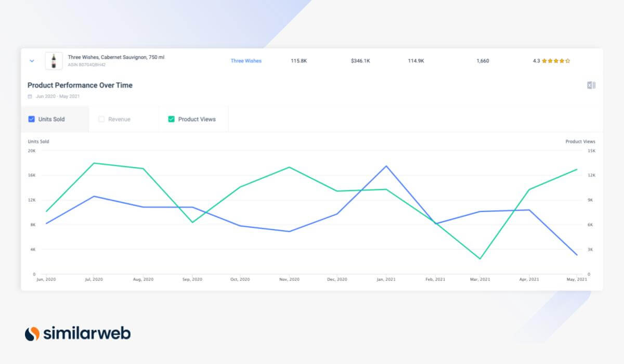
Task: Open the Three Wishes brand link
Action: (x=246, y=61)
